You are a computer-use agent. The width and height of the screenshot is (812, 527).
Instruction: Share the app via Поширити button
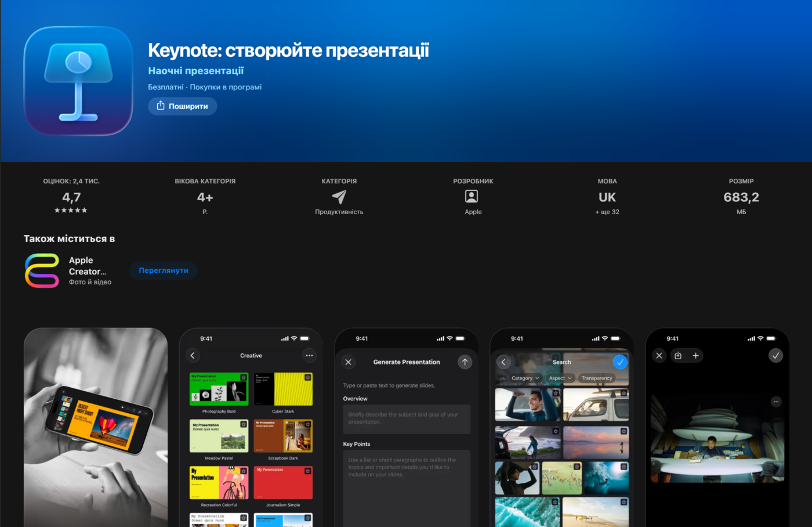[183, 106]
